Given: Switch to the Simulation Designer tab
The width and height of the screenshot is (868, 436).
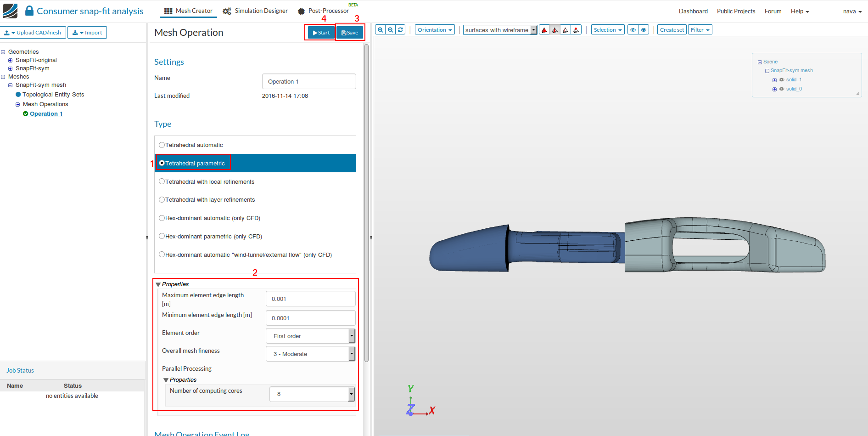Looking at the screenshot, I should click(x=255, y=11).
